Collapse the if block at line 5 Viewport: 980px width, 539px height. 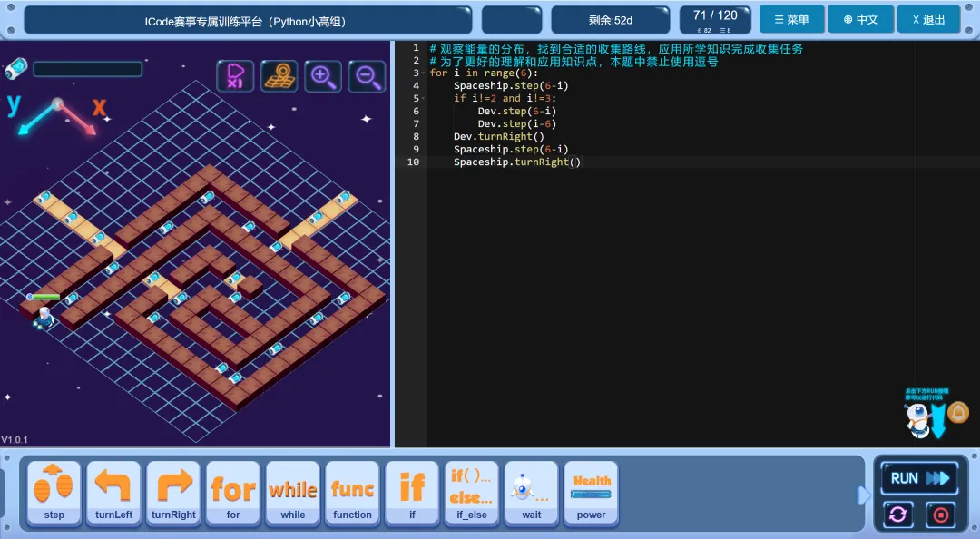click(x=424, y=98)
